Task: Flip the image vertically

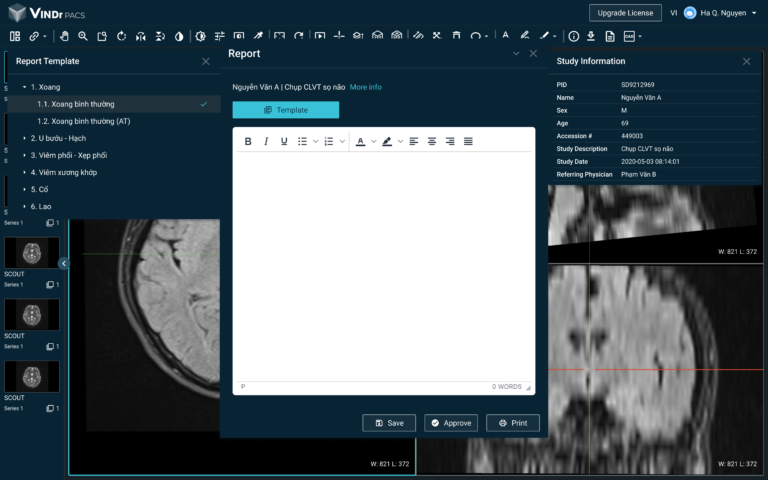Action: pos(160,36)
